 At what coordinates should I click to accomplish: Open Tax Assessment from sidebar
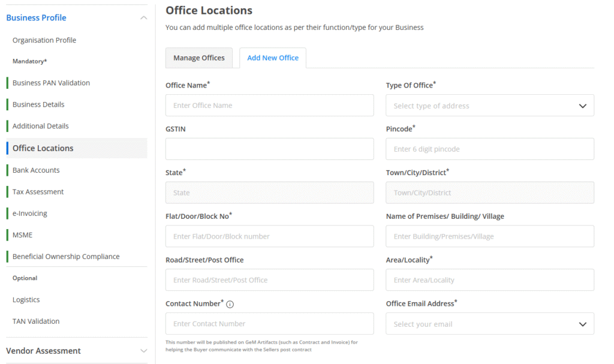tap(38, 192)
